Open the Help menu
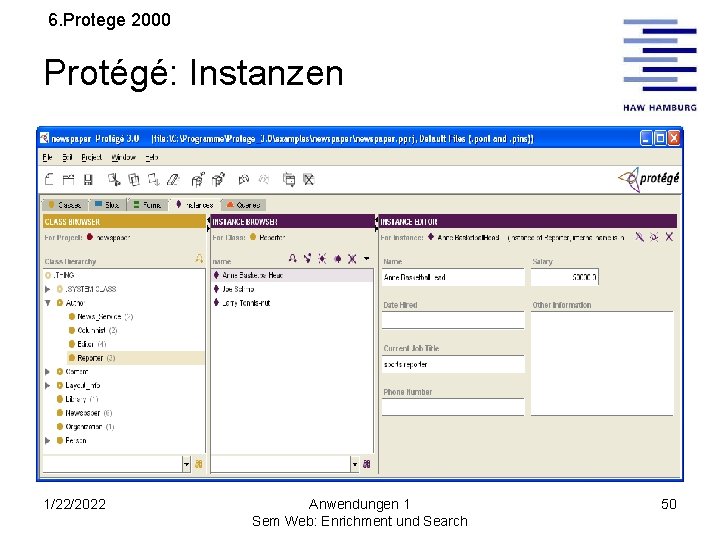720x540 pixels. point(152,158)
